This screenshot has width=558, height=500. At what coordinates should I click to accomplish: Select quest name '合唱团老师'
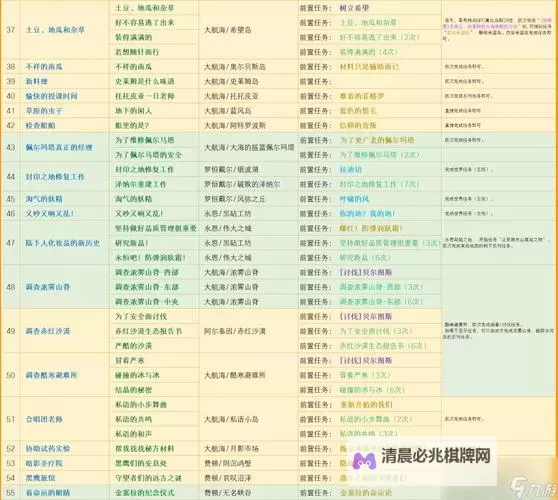click(x=44, y=420)
